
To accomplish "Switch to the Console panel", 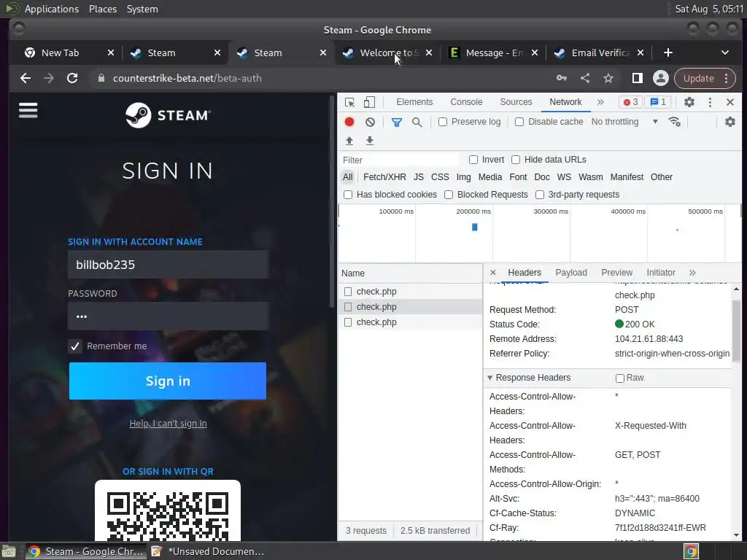I will pyautogui.click(x=466, y=102).
